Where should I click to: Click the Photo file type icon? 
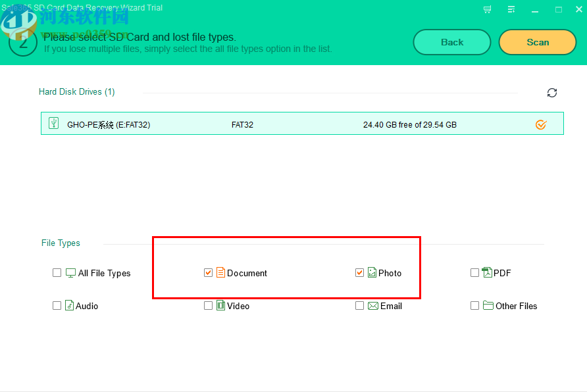click(x=372, y=272)
